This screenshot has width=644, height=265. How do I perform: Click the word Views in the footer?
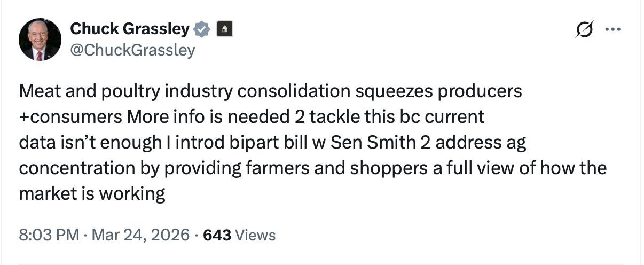pyautogui.click(x=255, y=235)
